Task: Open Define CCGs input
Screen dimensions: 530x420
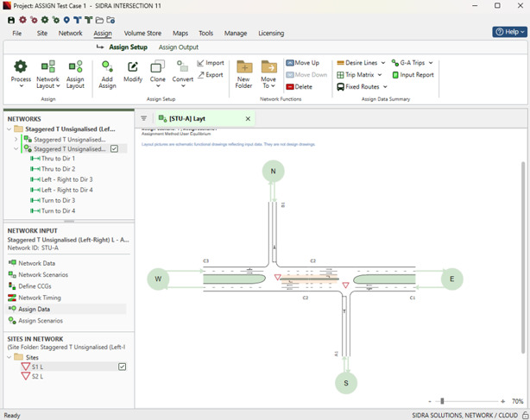Action: click(30, 286)
